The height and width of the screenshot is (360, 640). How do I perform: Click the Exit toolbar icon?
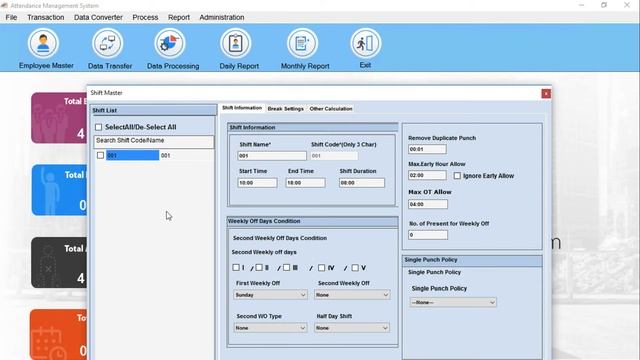[x=365, y=43]
